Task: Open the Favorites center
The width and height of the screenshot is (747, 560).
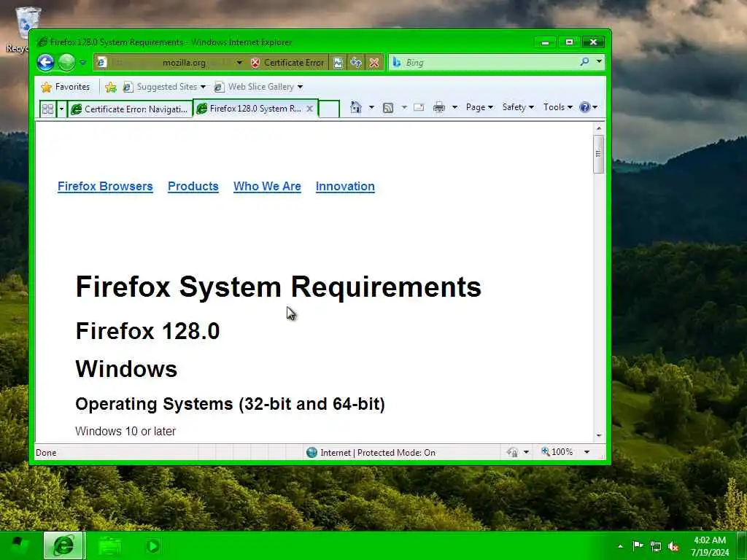Action: [x=66, y=87]
